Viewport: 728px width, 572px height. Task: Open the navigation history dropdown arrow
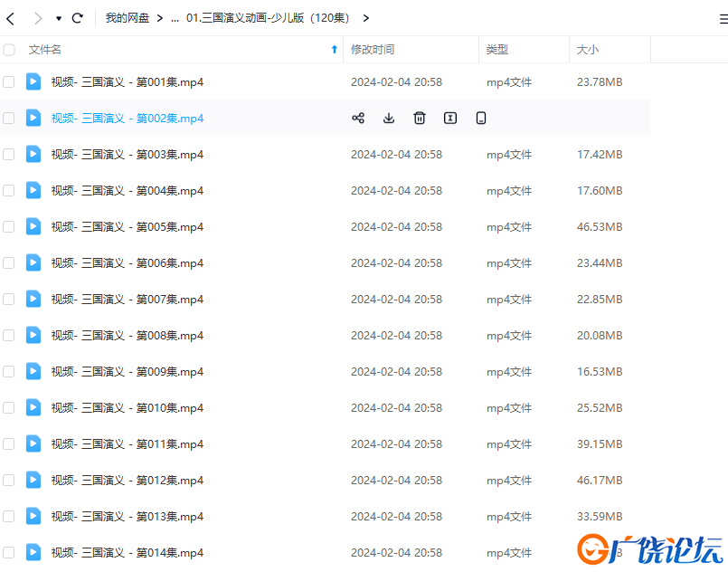59,19
